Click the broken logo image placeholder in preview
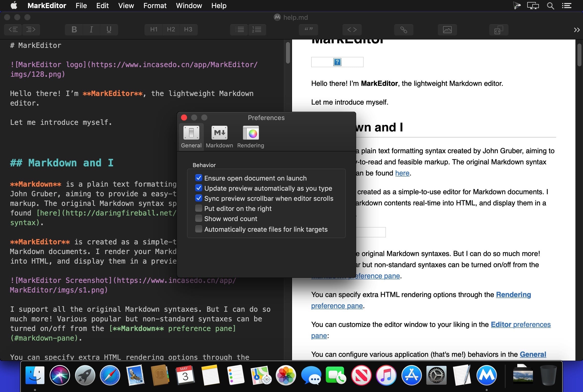This screenshot has width=583, height=392. 337,62
